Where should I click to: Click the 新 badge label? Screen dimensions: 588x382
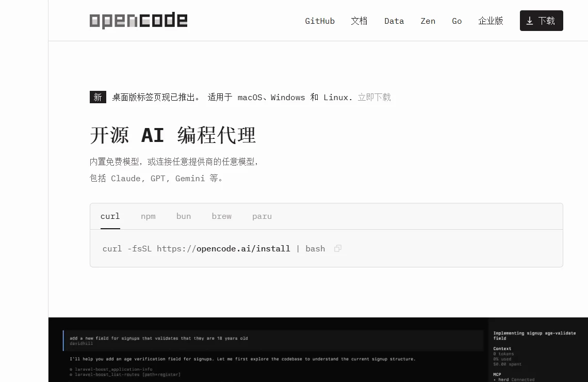tap(98, 97)
